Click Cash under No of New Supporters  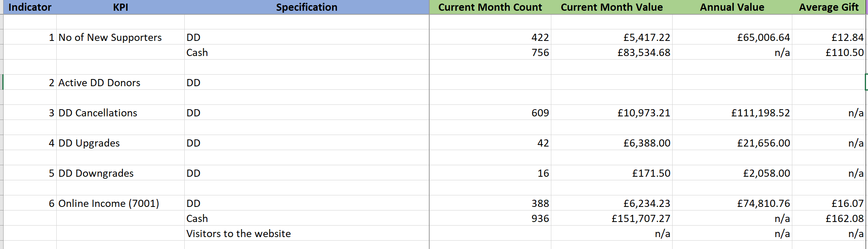coord(307,52)
